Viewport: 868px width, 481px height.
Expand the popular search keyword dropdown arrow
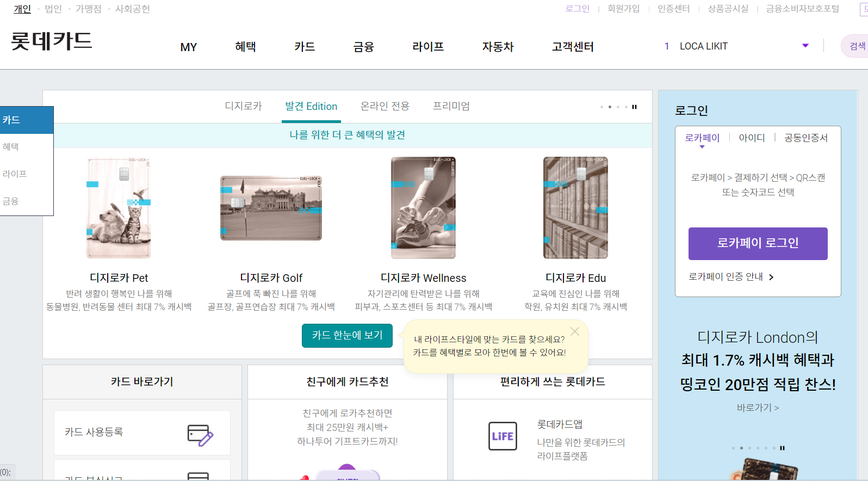pyautogui.click(x=805, y=46)
